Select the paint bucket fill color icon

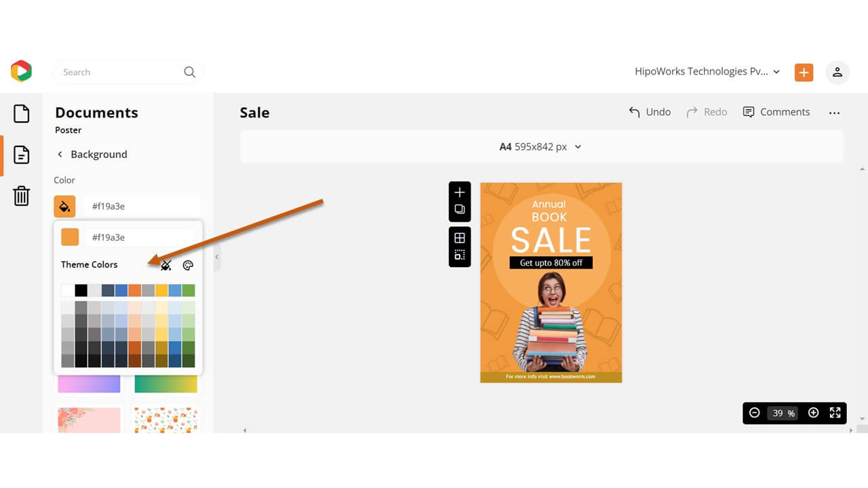[64, 205]
